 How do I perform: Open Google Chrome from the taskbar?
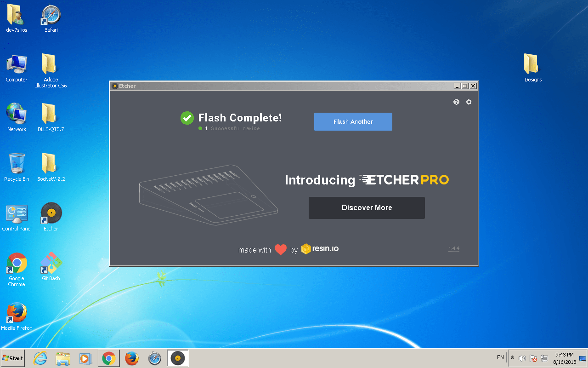click(x=108, y=358)
